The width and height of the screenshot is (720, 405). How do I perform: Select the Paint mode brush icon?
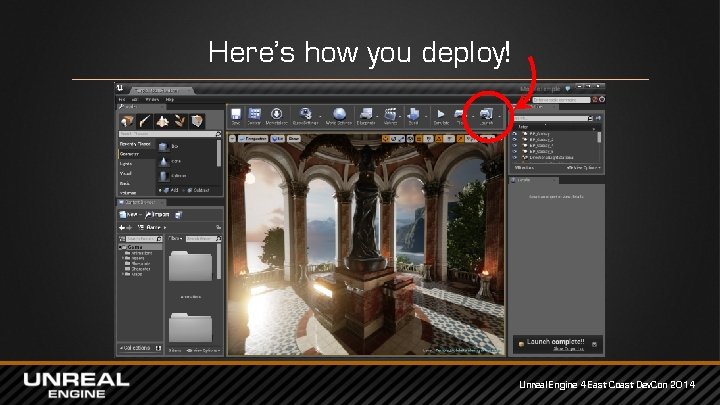[x=145, y=121]
